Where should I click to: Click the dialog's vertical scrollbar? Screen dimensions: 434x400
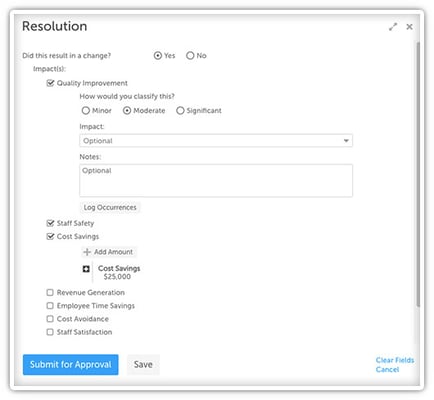point(418,173)
